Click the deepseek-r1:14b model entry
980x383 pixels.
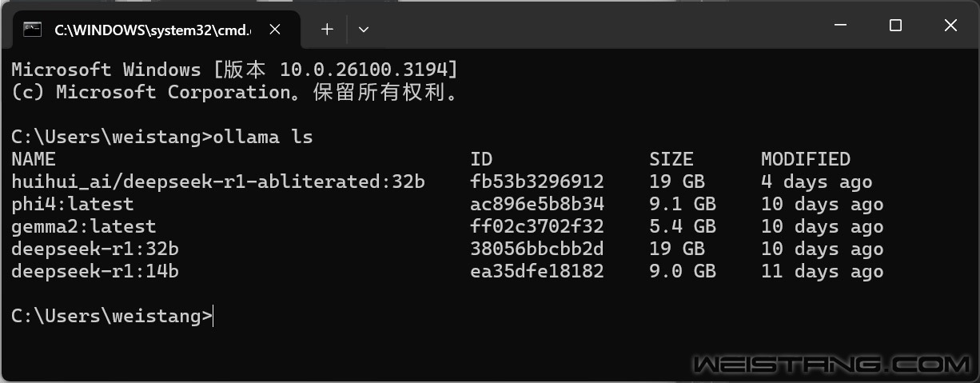coord(95,272)
